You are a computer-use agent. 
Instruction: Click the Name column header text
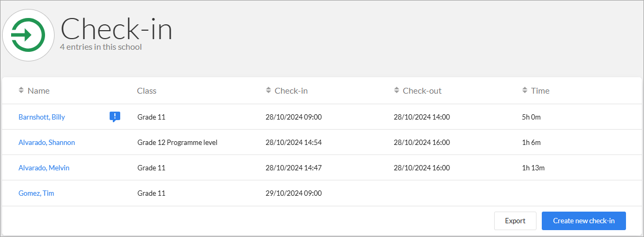tap(39, 90)
